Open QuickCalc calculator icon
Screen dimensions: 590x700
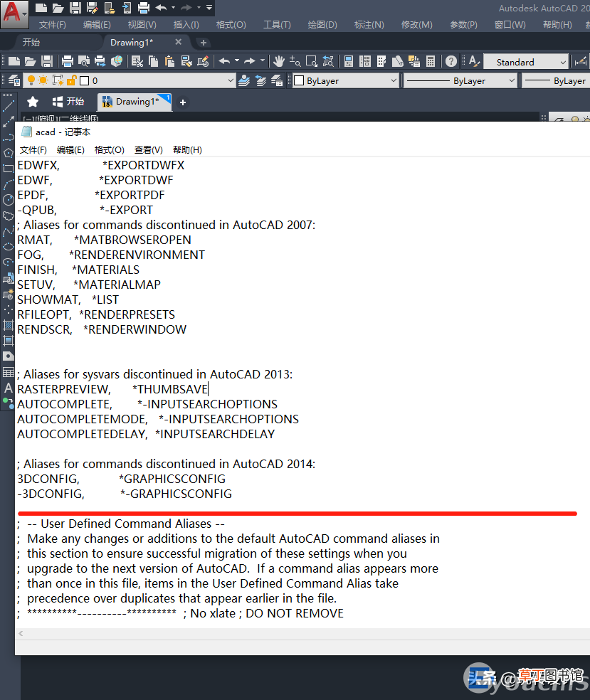[x=431, y=61]
